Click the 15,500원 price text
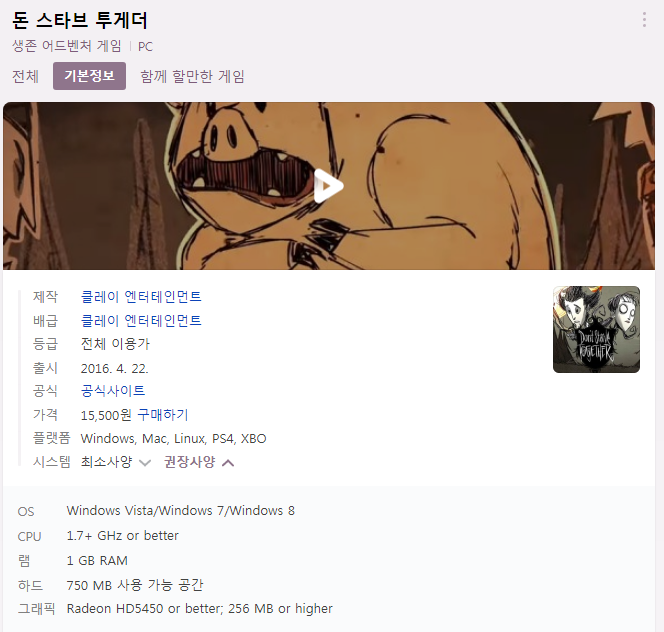Image resolution: width=664 pixels, height=632 pixels. point(106,415)
